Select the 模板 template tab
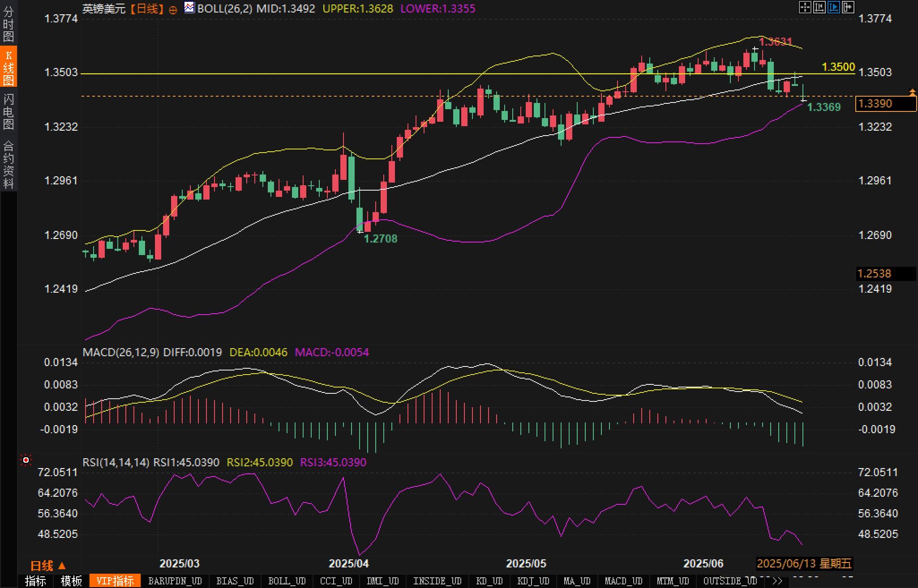The height and width of the screenshot is (588, 918). coord(71,581)
